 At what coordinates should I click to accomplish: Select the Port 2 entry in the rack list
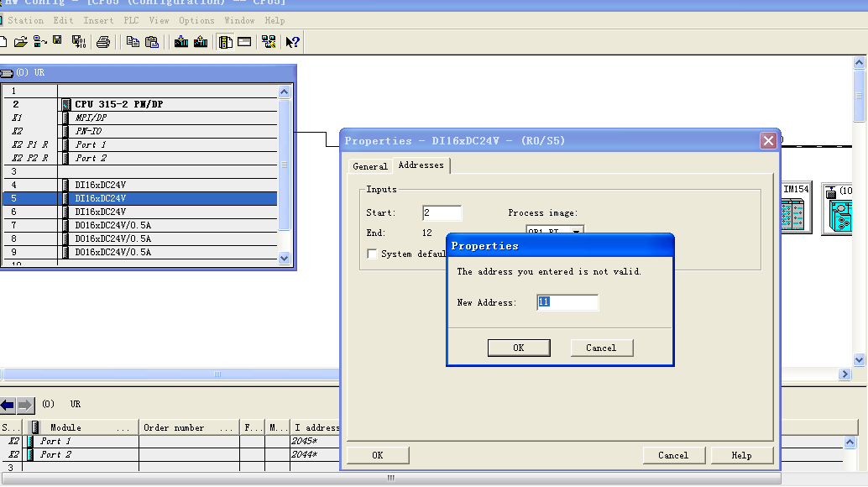coord(91,158)
